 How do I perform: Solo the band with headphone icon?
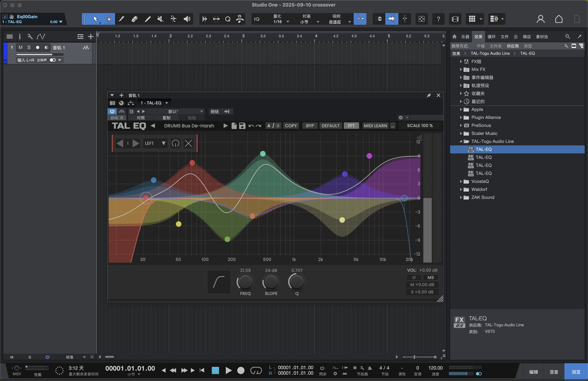coord(175,143)
